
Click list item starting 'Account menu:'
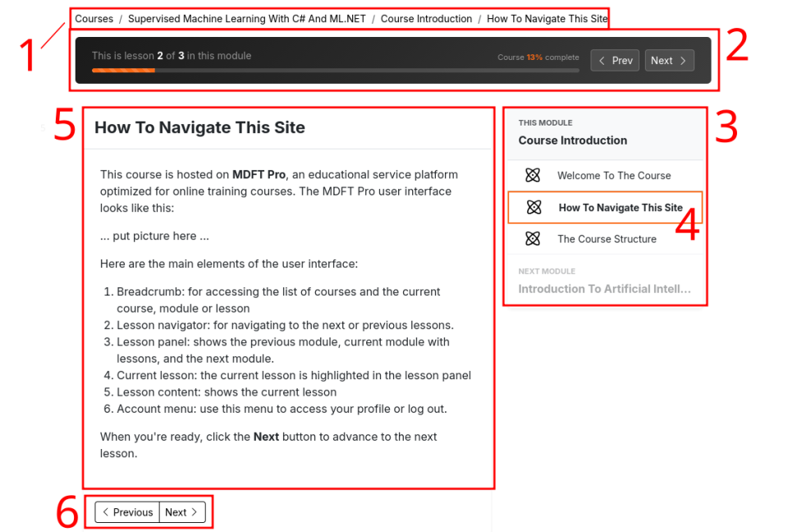tap(282, 409)
